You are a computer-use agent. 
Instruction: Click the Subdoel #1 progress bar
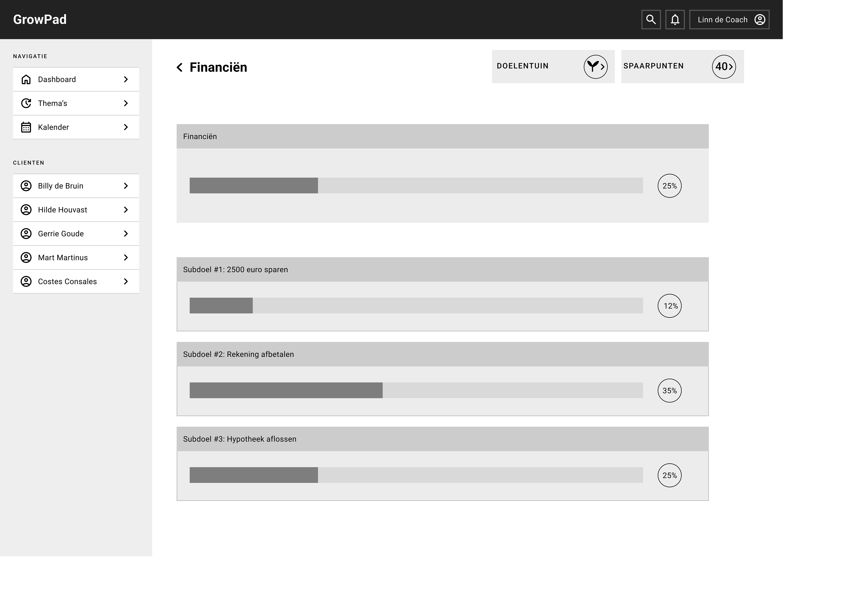click(416, 306)
